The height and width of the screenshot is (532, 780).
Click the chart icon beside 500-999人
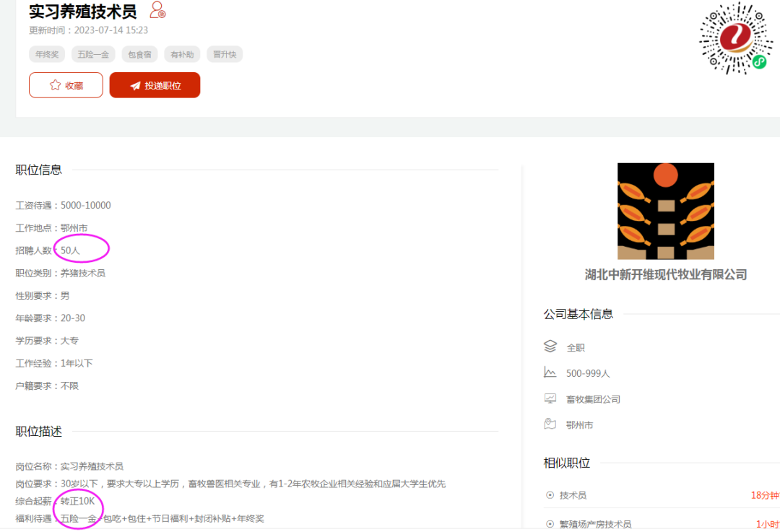point(550,373)
